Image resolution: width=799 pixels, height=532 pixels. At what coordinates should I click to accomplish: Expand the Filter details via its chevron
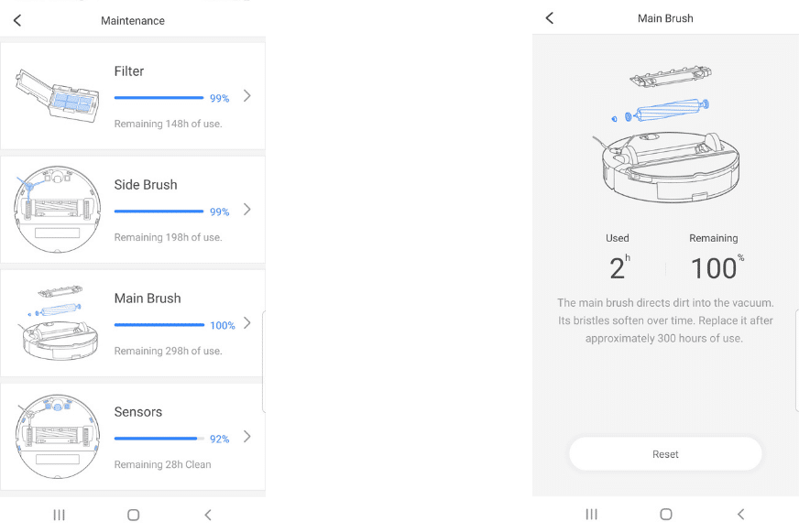(246, 94)
